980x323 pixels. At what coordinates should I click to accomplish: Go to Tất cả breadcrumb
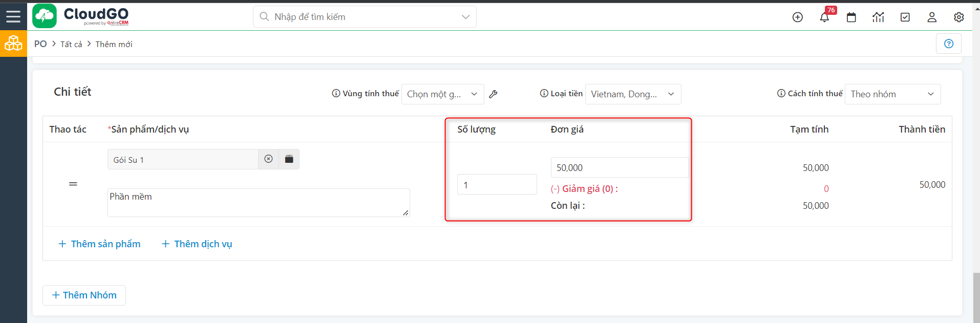click(71, 45)
